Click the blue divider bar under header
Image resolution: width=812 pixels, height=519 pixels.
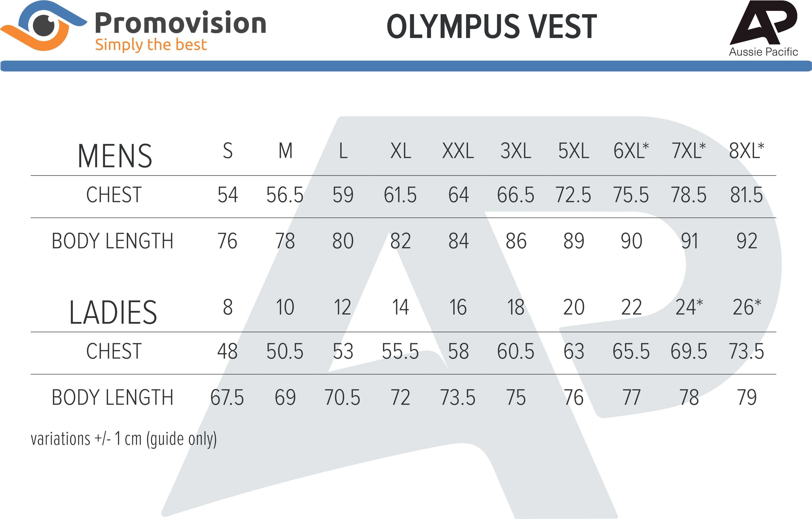click(x=406, y=66)
